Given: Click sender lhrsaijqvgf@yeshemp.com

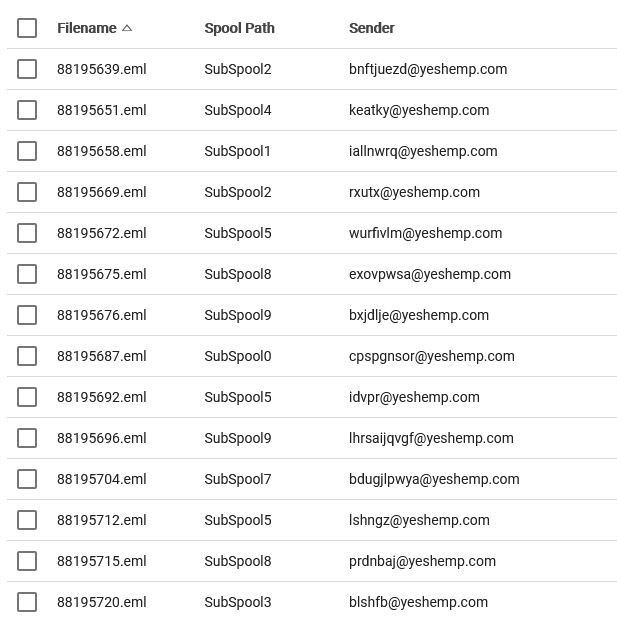Looking at the screenshot, I should pyautogui.click(x=430, y=438).
